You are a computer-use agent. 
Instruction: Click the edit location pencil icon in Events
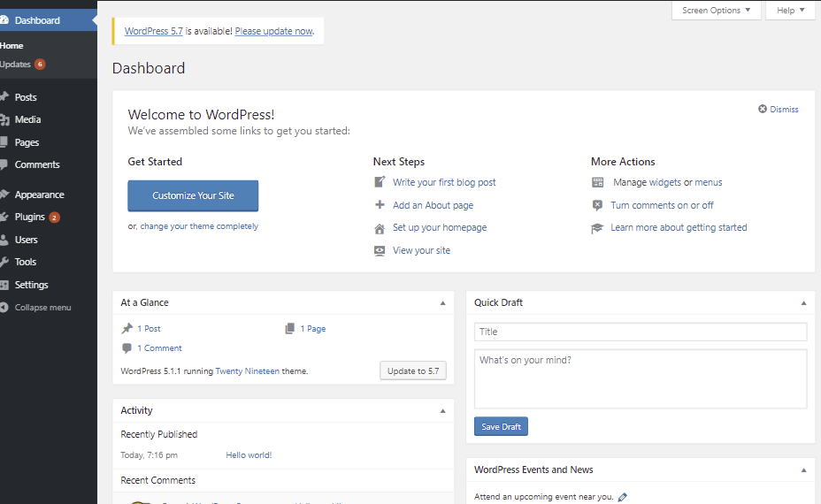pyautogui.click(x=623, y=497)
